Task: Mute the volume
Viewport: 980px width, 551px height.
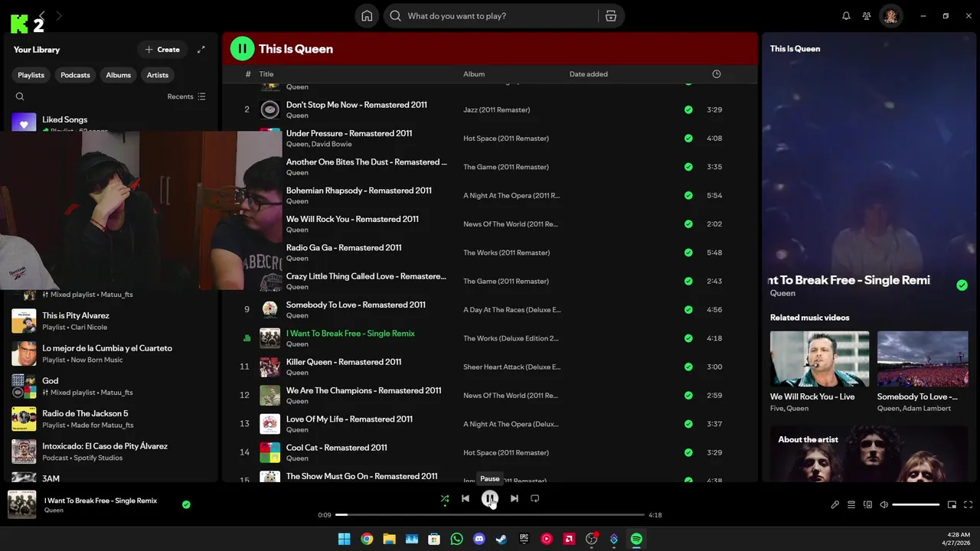Action: [x=884, y=505]
